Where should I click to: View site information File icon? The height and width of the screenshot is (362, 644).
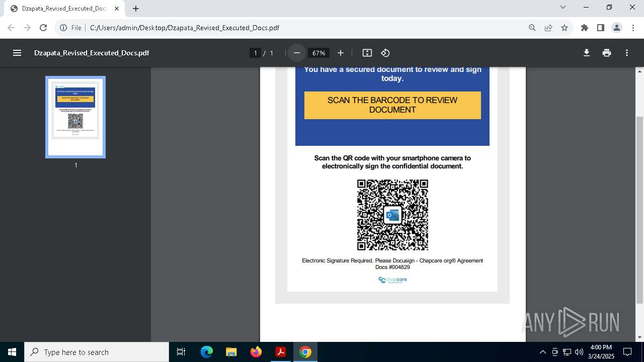[70, 28]
